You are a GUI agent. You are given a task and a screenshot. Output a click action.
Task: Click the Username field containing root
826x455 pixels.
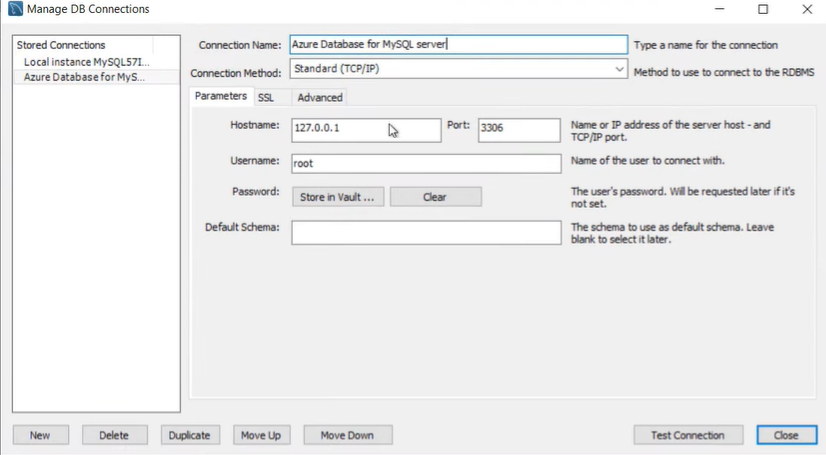(x=426, y=163)
